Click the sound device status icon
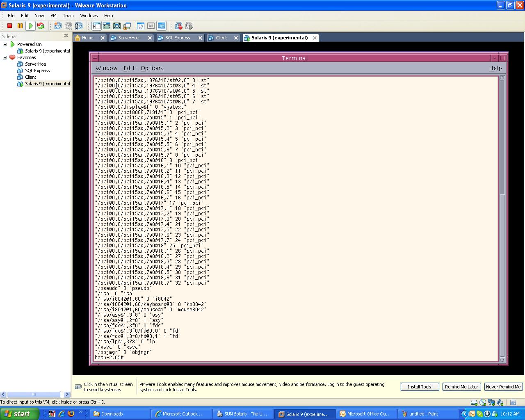 (x=500, y=402)
